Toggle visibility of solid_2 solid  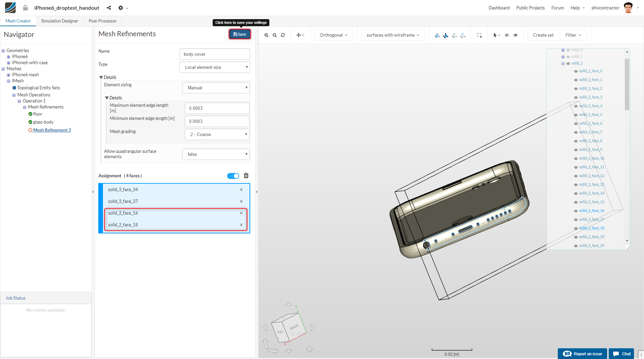tap(568, 63)
